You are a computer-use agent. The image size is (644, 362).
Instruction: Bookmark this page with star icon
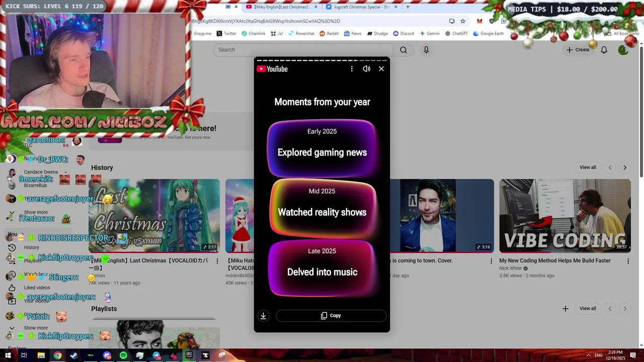pos(463,21)
